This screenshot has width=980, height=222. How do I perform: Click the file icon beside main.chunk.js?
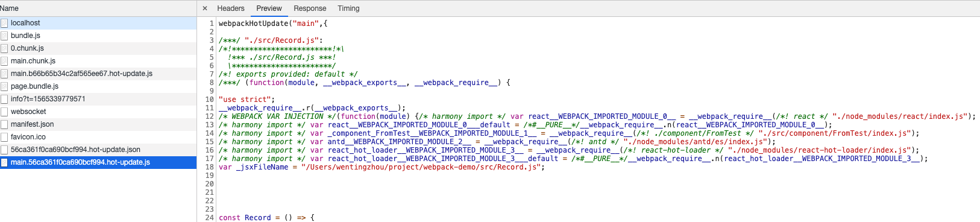coord(4,61)
